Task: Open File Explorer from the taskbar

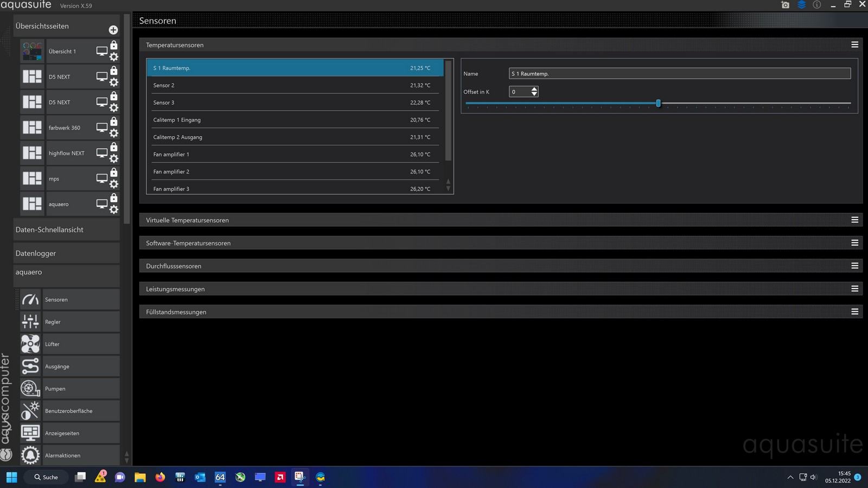Action: [140, 477]
